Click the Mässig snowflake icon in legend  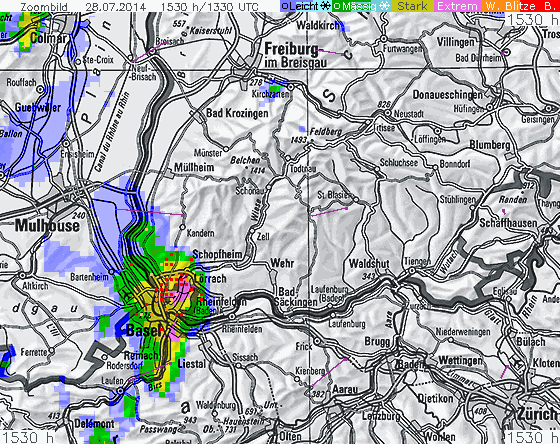384,6
